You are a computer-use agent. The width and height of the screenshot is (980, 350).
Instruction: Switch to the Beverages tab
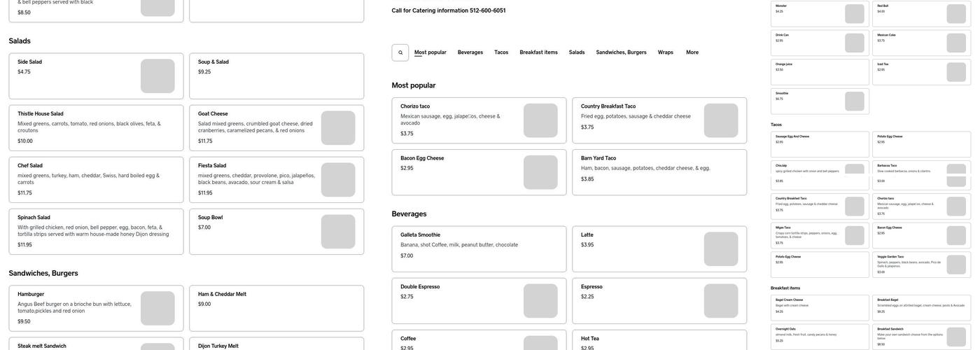pyautogui.click(x=470, y=52)
